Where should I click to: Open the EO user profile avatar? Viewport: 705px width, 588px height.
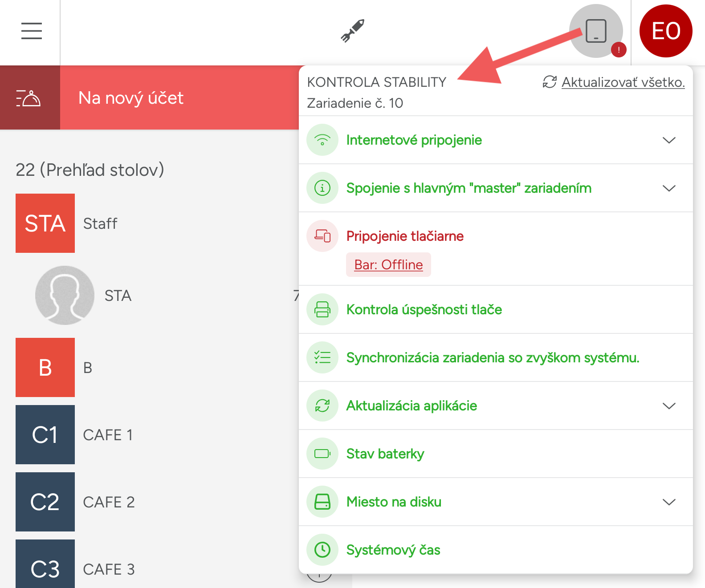(666, 31)
